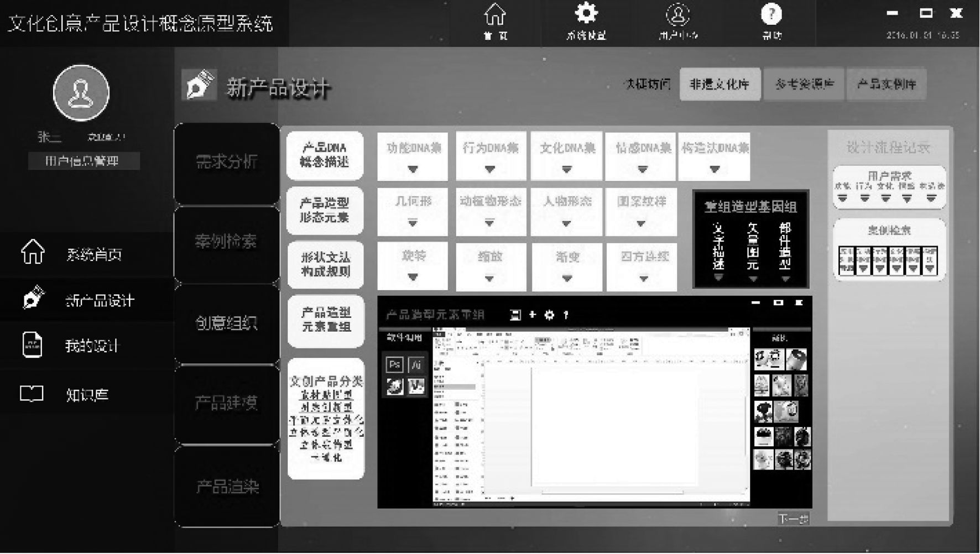Expand 文字描述 in 重组造型基因组 panel
This screenshot has width=980, height=554.
tap(718, 278)
